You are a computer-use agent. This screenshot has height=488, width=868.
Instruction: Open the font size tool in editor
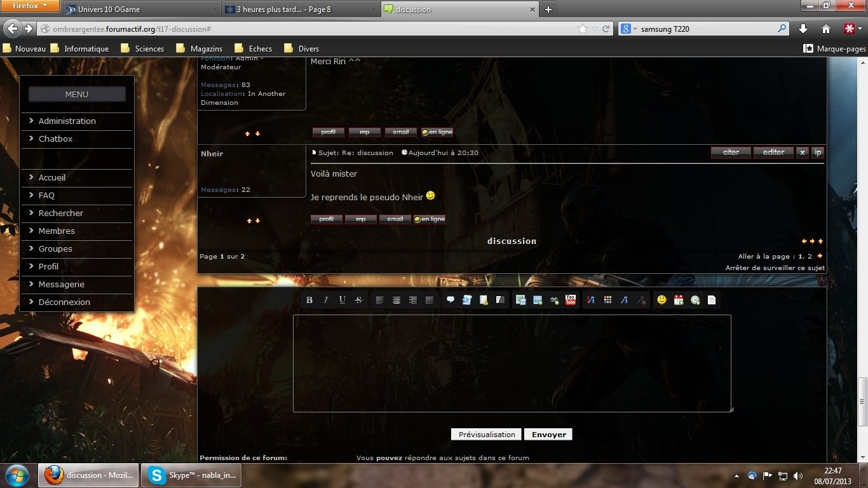(591, 300)
